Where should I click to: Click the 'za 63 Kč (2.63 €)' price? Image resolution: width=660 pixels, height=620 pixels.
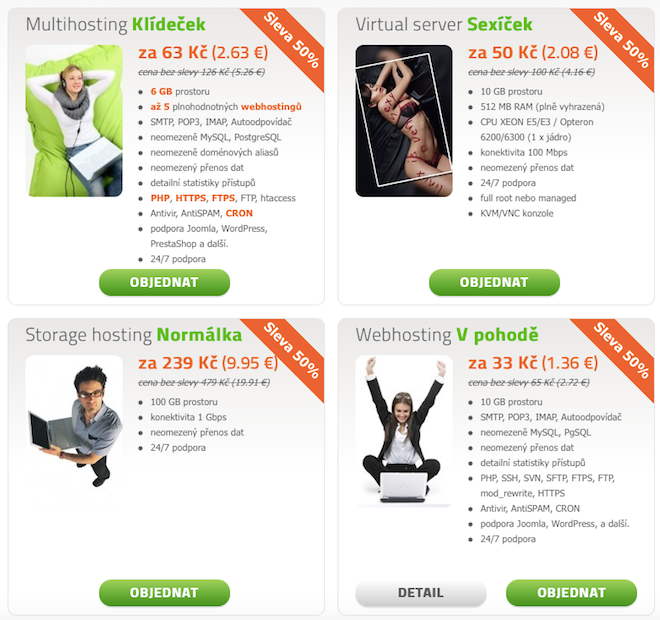pos(203,53)
